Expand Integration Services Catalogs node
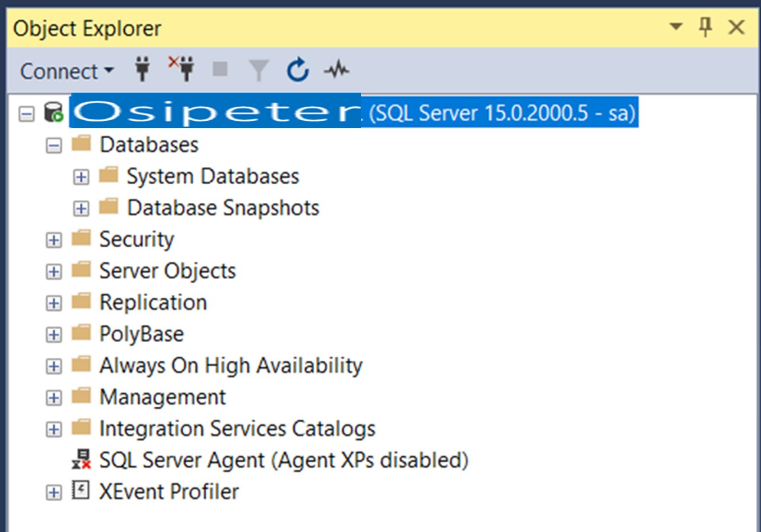 tap(54, 429)
